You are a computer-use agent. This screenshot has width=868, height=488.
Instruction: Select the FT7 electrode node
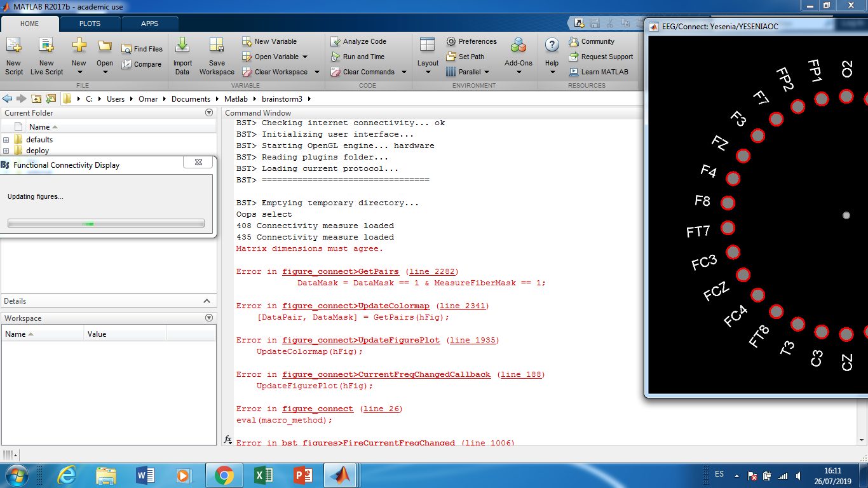click(728, 227)
